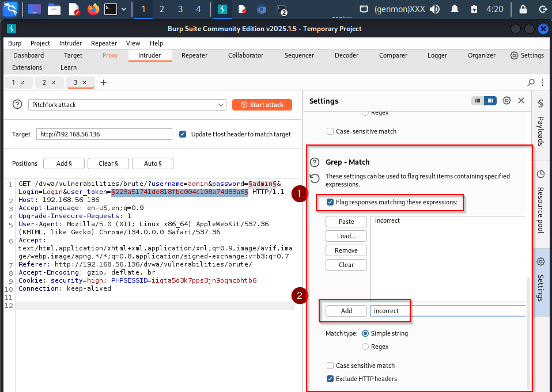The height and width of the screenshot is (392, 552).
Task: Click the Start attack button
Action: click(262, 105)
